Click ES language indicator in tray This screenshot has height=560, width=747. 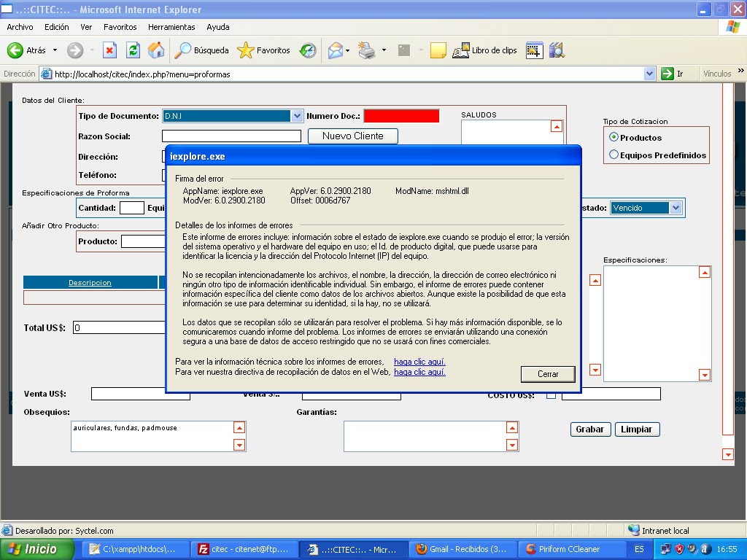639,549
